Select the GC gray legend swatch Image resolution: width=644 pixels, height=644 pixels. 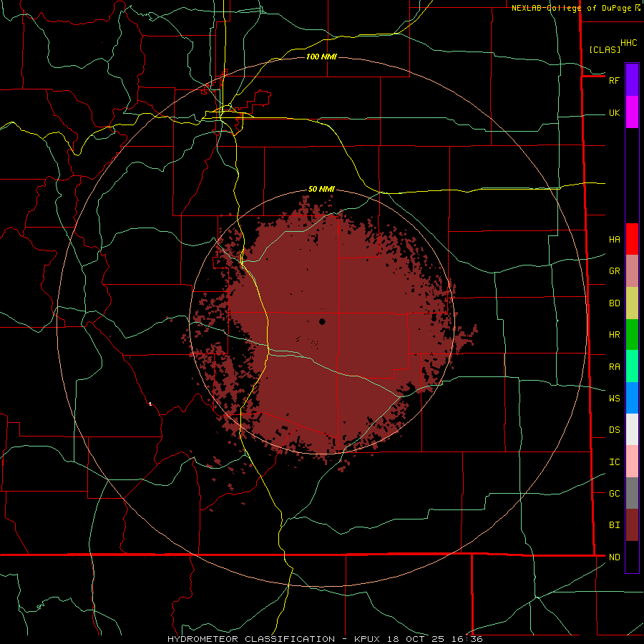[x=632, y=493]
